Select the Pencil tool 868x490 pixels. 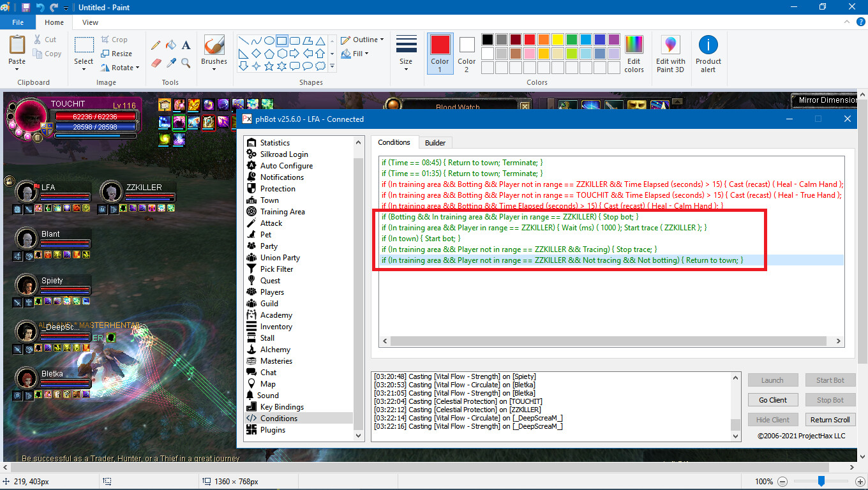click(x=156, y=45)
